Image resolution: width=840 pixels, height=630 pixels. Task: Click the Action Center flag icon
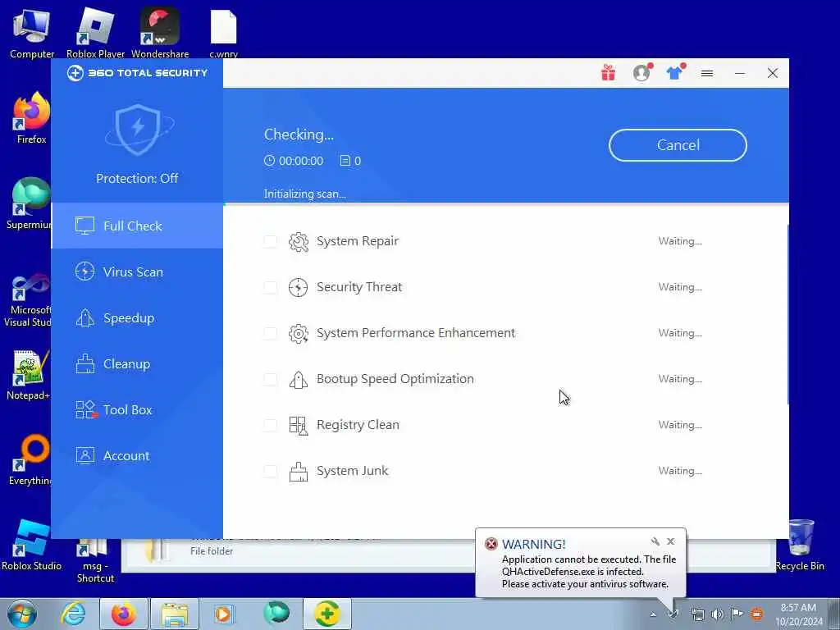737,614
